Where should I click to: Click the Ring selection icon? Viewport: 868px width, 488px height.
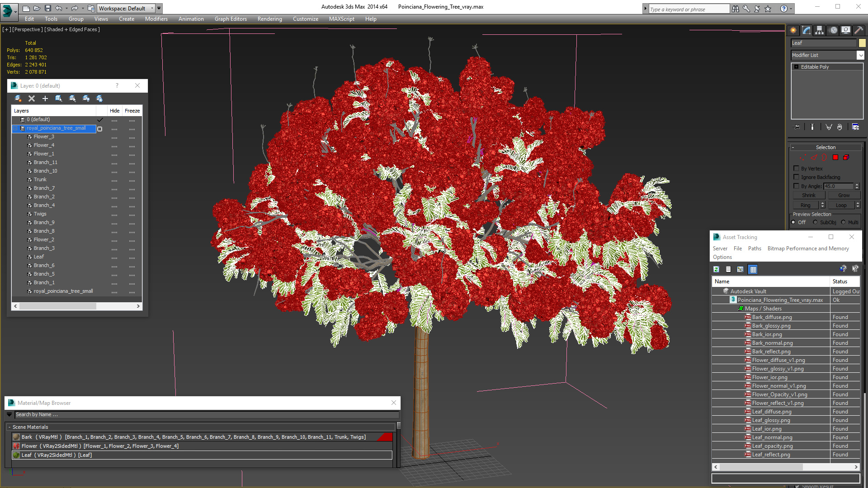tap(805, 204)
